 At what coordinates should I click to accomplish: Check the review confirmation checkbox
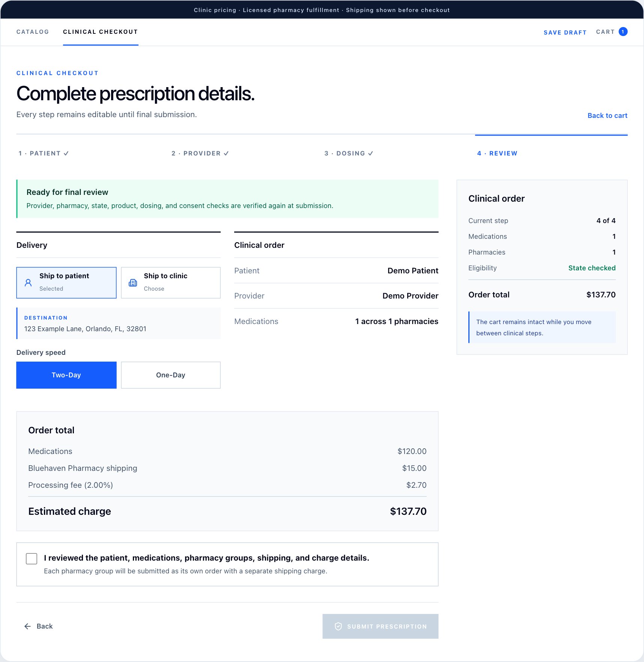(x=32, y=558)
